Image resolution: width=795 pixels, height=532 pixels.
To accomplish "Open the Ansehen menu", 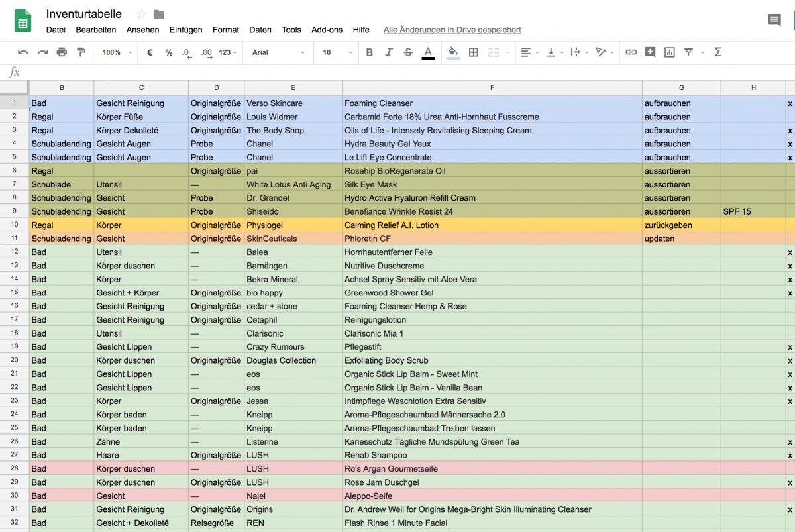I will tap(142, 30).
